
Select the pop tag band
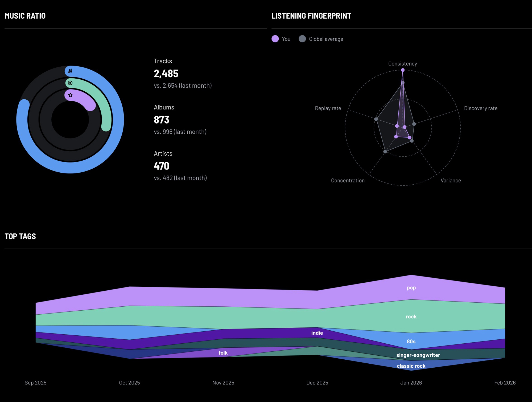[411, 288]
